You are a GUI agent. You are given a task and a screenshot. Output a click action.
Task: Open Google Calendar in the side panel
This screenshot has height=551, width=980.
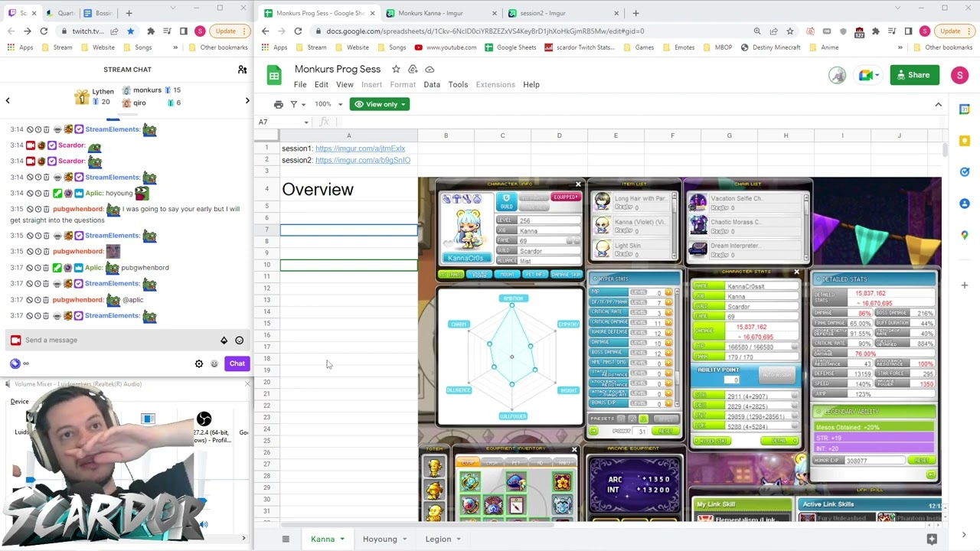(x=965, y=109)
